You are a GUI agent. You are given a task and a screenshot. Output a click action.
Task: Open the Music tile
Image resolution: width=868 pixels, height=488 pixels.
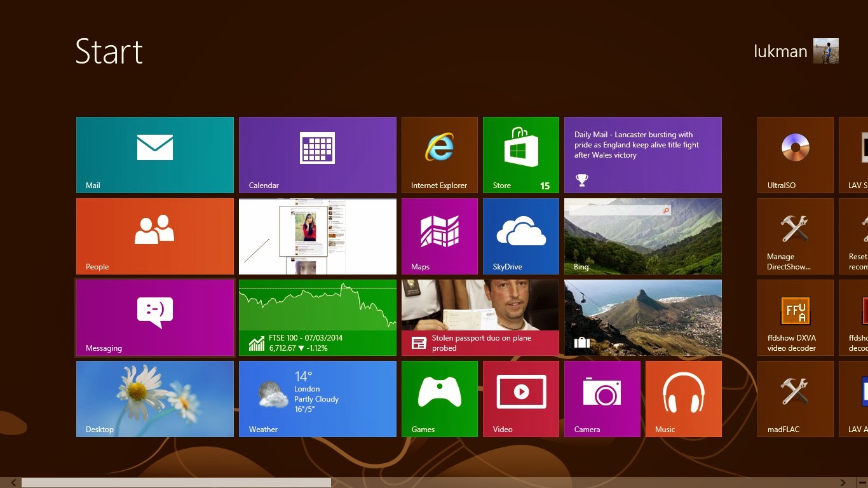[684, 399]
